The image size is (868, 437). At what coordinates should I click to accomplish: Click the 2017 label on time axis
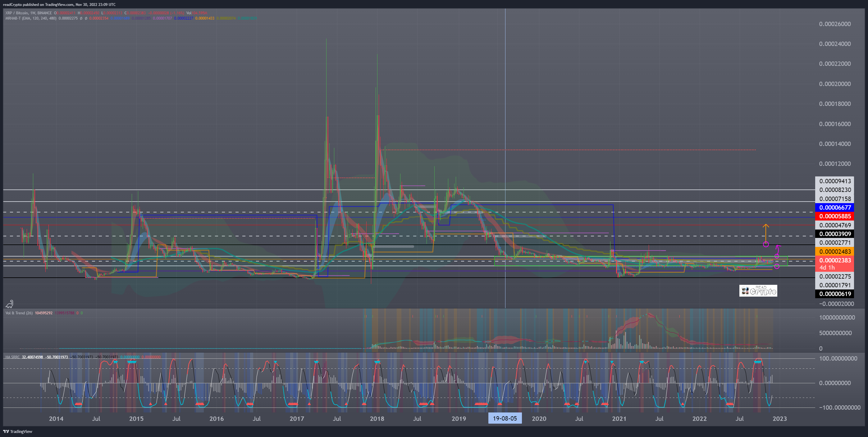pos(296,418)
